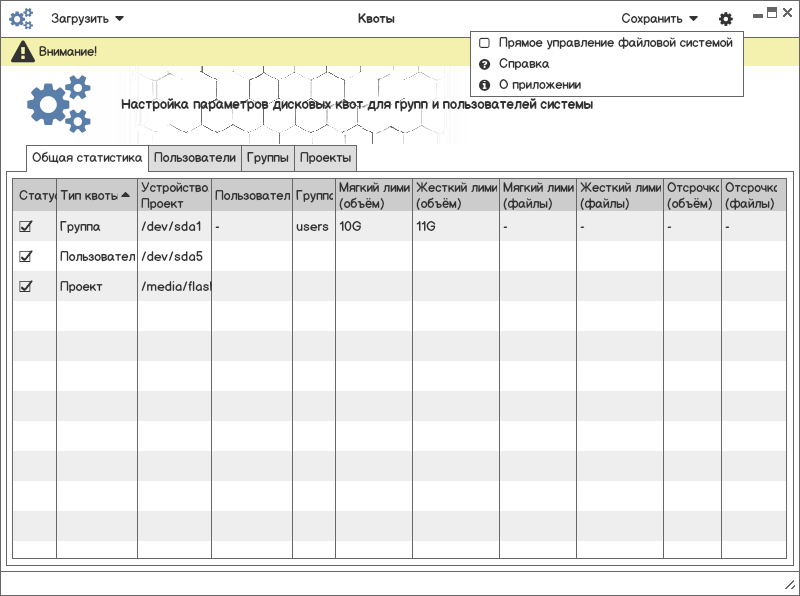Screen dimensions: 800x596
Task: Sort by Мягкий лимит (объём) header
Action: [374, 195]
